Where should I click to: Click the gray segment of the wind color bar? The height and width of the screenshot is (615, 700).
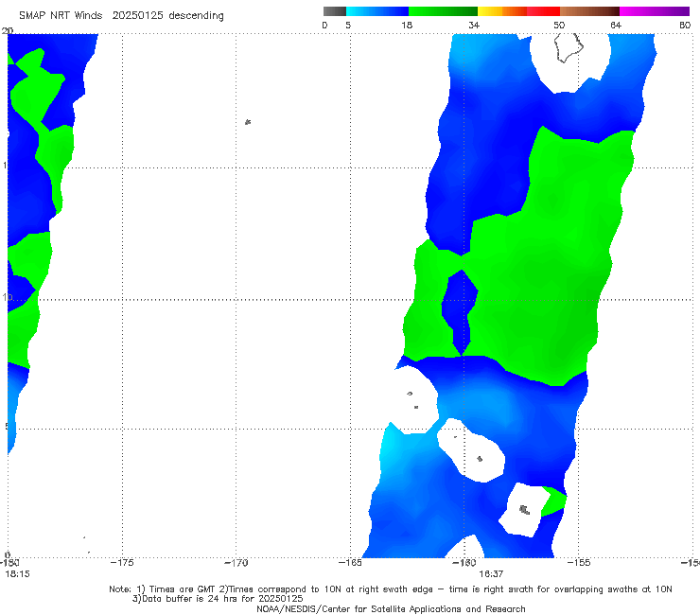(334, 11)
